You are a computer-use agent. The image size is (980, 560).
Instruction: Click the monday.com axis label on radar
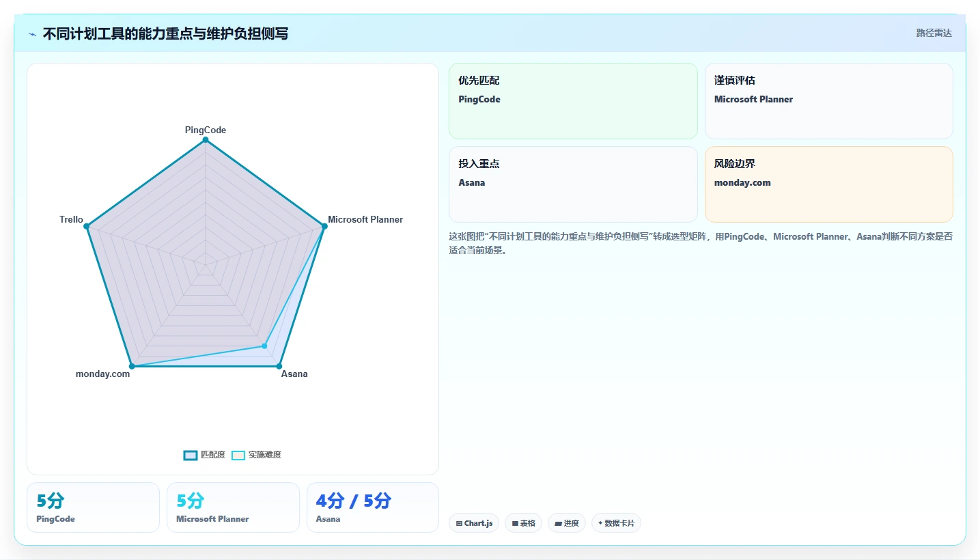(x=102, y=374)
